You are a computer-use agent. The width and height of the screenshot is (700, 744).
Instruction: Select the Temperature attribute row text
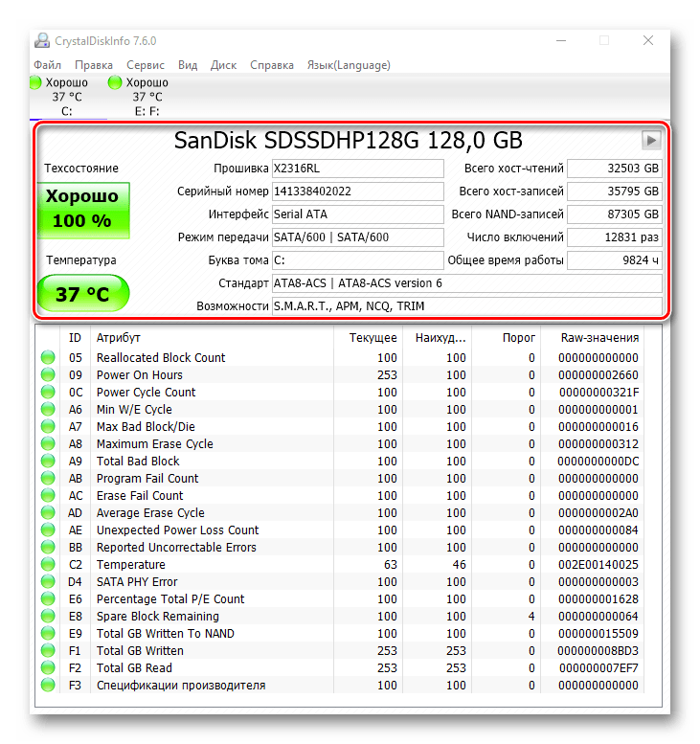131,565
